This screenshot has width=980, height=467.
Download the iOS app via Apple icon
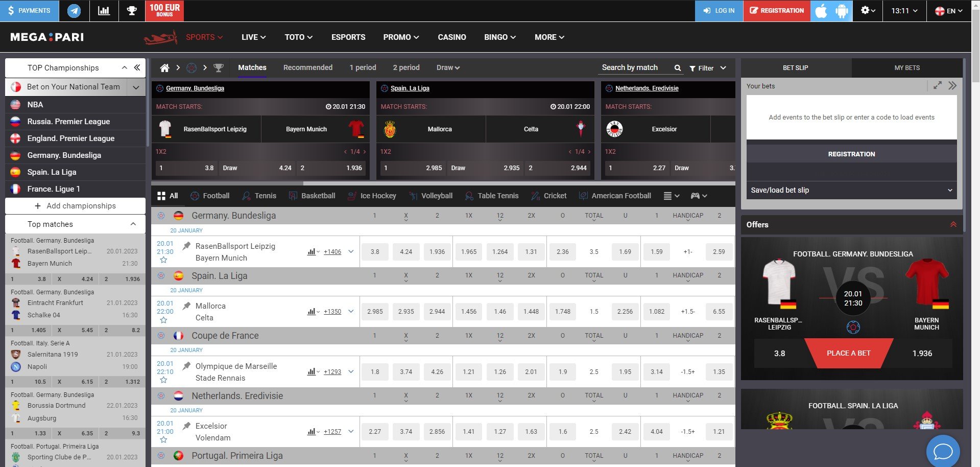pos(821,11)
